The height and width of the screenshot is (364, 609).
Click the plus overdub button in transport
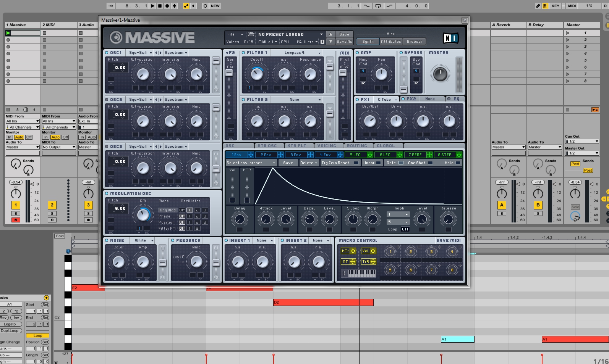(x=175, y=6)
